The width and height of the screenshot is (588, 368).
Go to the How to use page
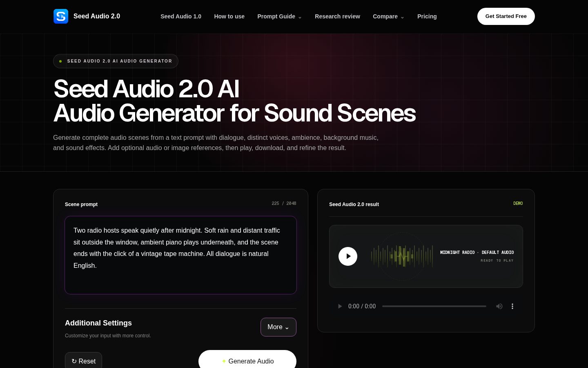(x=229, y=16)
